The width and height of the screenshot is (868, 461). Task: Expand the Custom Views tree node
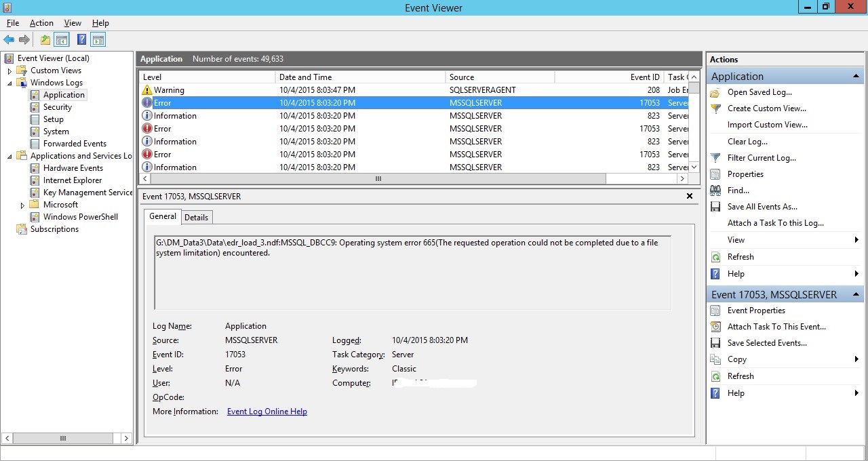pyautogui.click(x=9, y=70)
